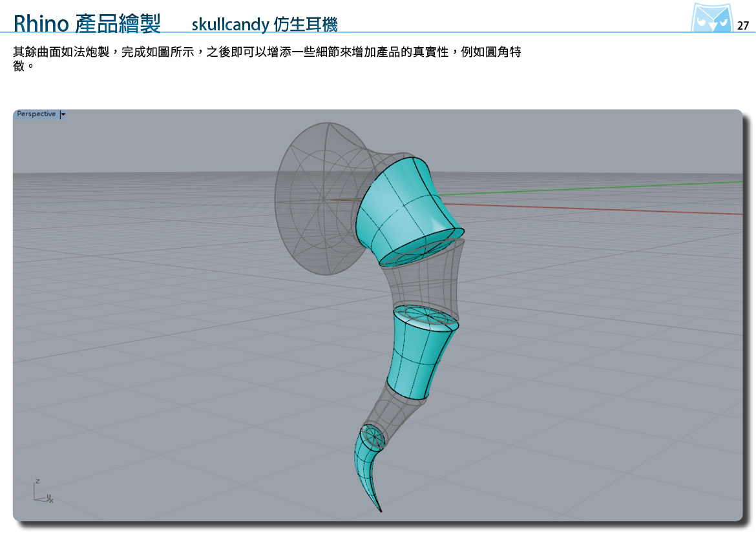Viewport: 756px width, 534px height.
Task: Click the Perspective viewport title label
Action: [36, 114]
